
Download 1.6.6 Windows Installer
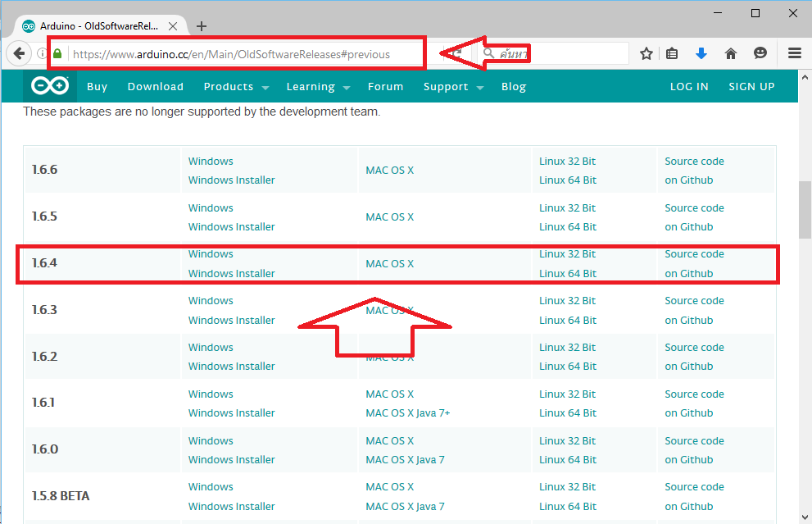(232, 180)
